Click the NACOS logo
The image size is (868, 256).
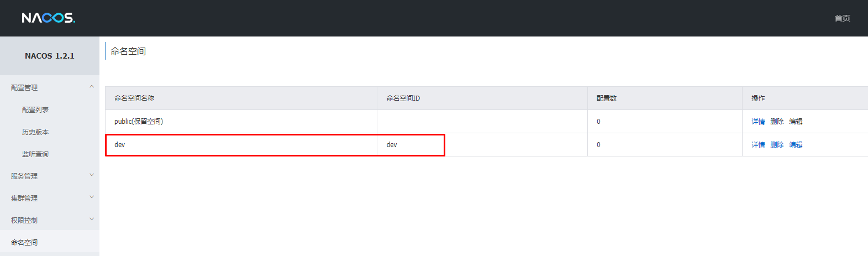click(x=48, y=18)
